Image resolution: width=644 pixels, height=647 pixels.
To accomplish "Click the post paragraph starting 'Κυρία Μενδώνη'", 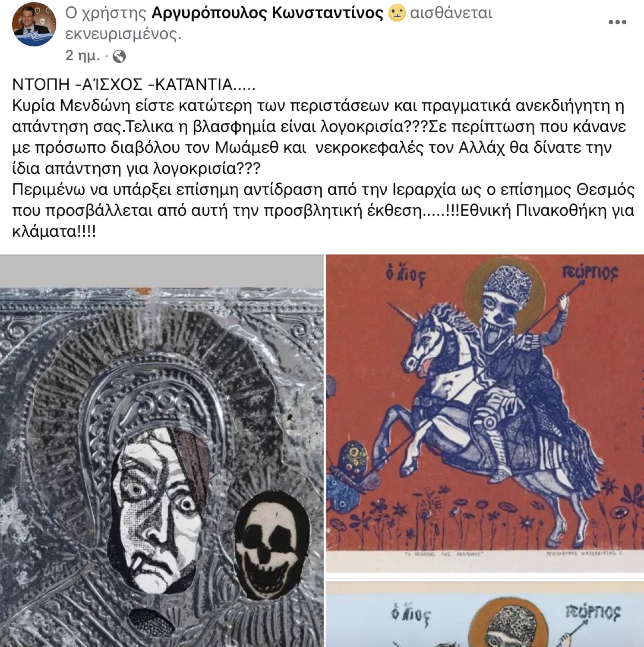I will tap(319, 137).
